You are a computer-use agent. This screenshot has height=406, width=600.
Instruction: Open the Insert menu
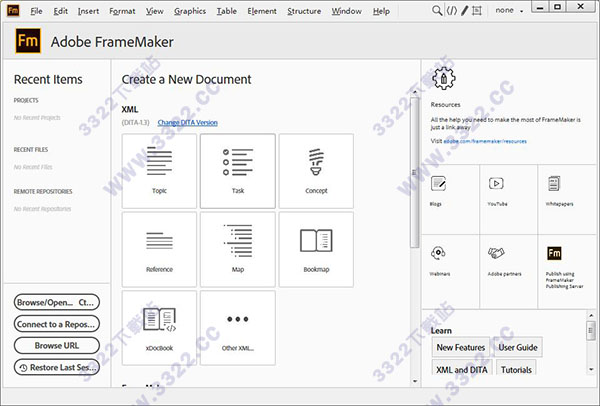(88, 11)
